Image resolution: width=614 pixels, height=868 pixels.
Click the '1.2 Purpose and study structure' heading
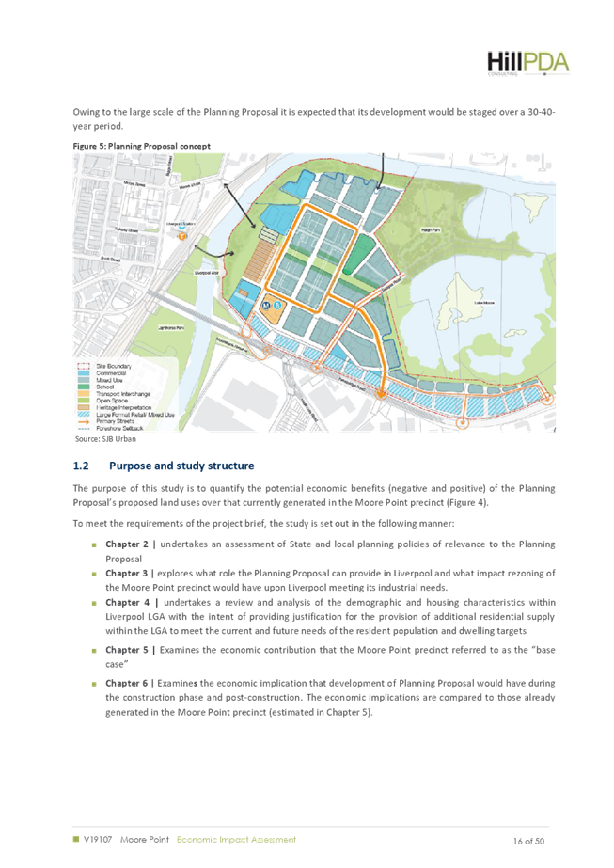[x=164, y=466]
